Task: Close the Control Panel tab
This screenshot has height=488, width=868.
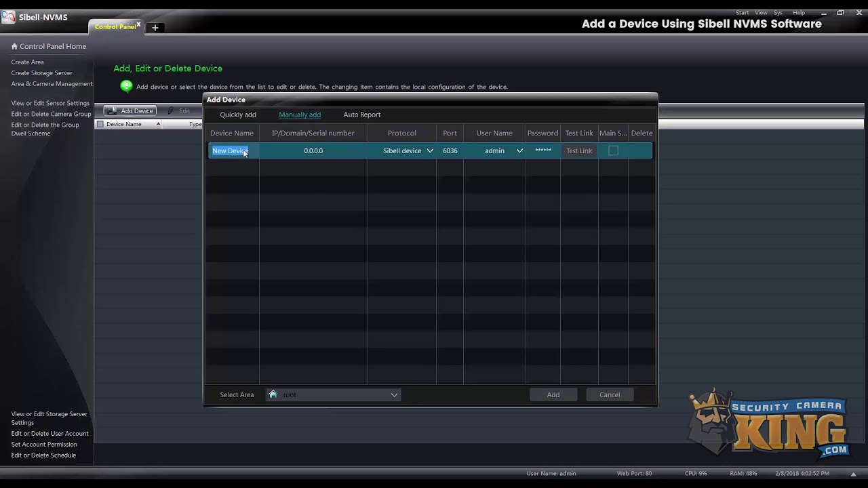Action: 138,24
